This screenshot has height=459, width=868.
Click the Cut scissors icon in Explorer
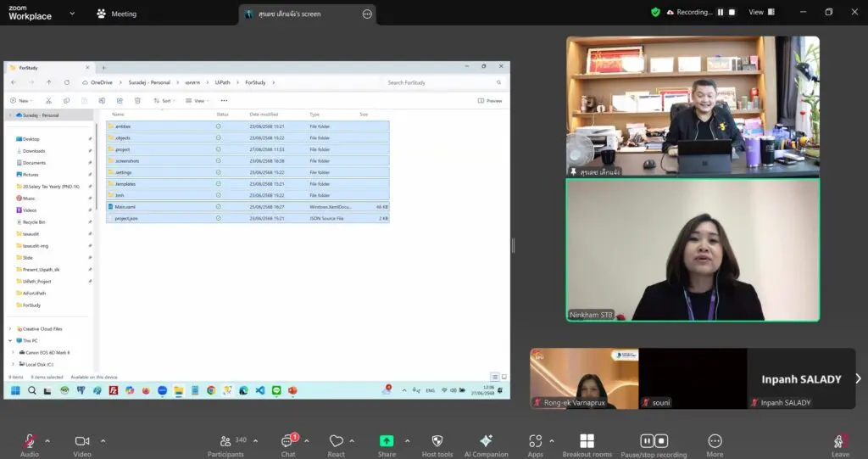point(48,100)
